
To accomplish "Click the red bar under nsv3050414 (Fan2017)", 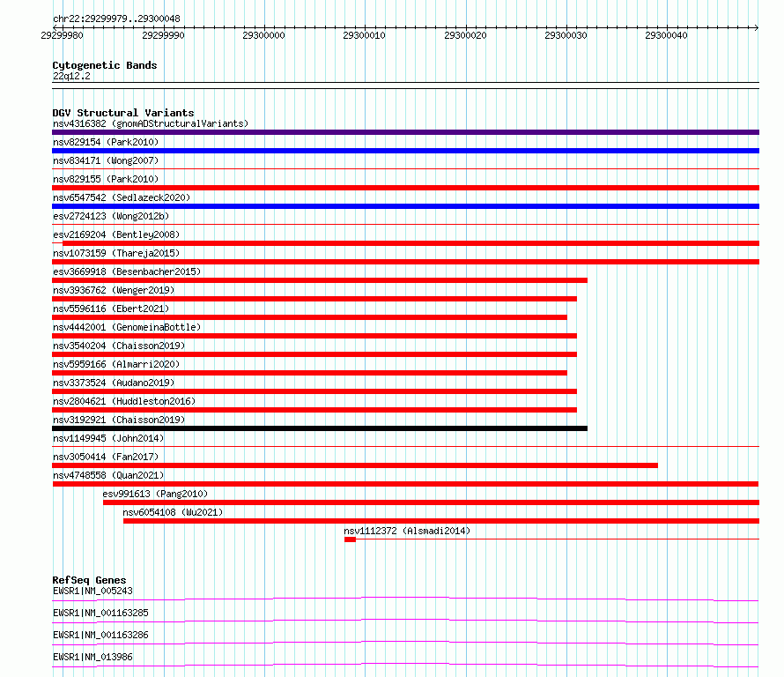I will click(355, 465).
